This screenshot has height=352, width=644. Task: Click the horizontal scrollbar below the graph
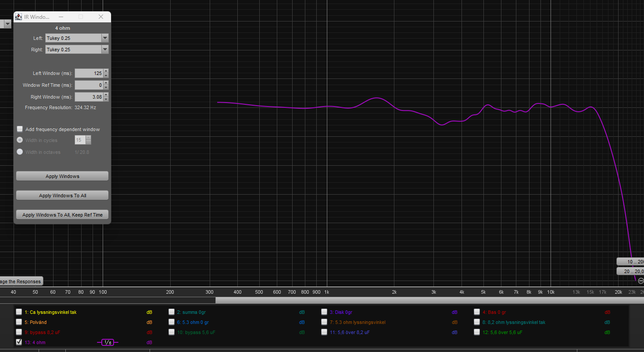(429, 300)
